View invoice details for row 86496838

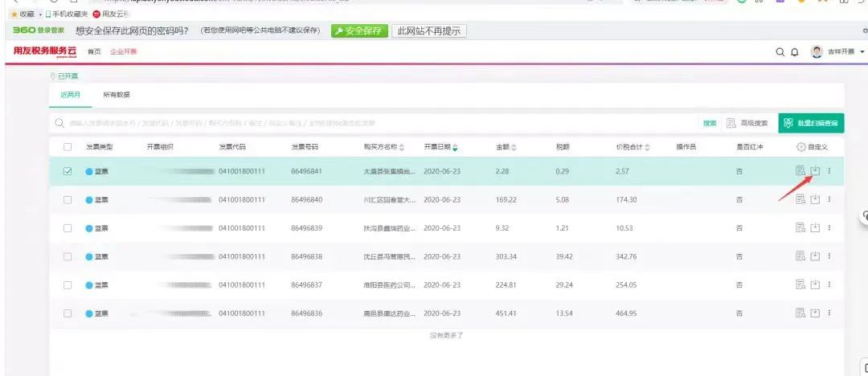(x=800, y=255)
